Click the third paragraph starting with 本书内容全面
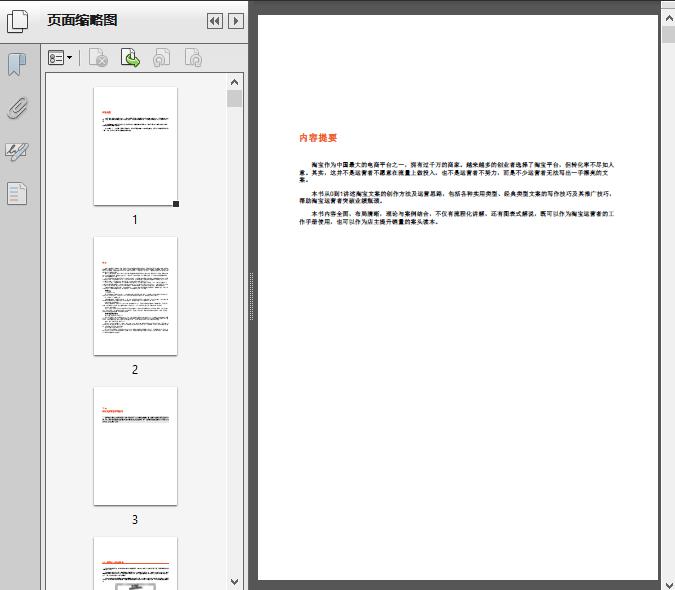 tap(456, 218)
